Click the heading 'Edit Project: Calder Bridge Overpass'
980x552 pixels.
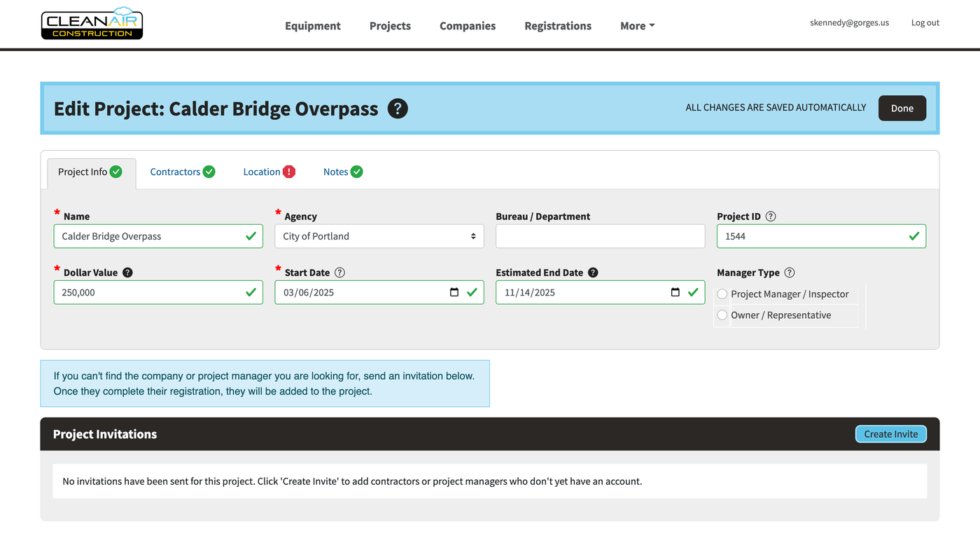(x=216, y=109)
